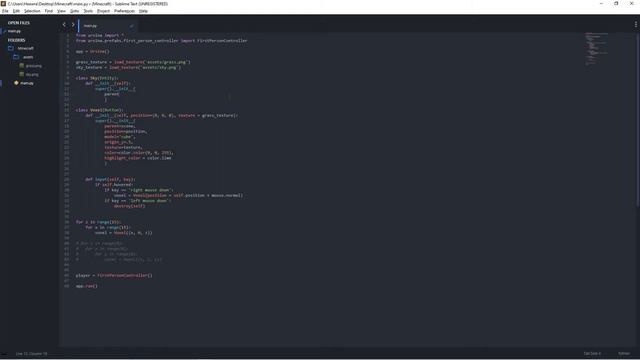Restore down the Sublime Text window

click(616, 4)
